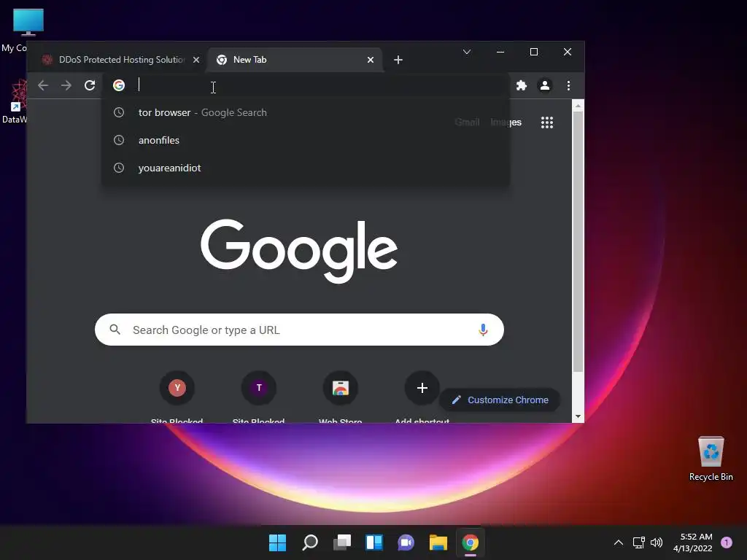Go back using the browser back arrow
Screen dimensions: 747x560
click(x=43, y=85)
